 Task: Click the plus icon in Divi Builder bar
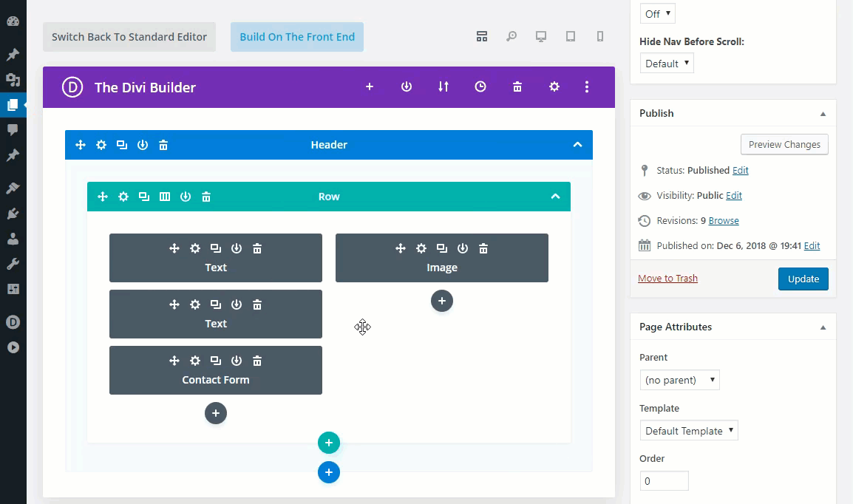pyautogui.click(x=370, y=86)
